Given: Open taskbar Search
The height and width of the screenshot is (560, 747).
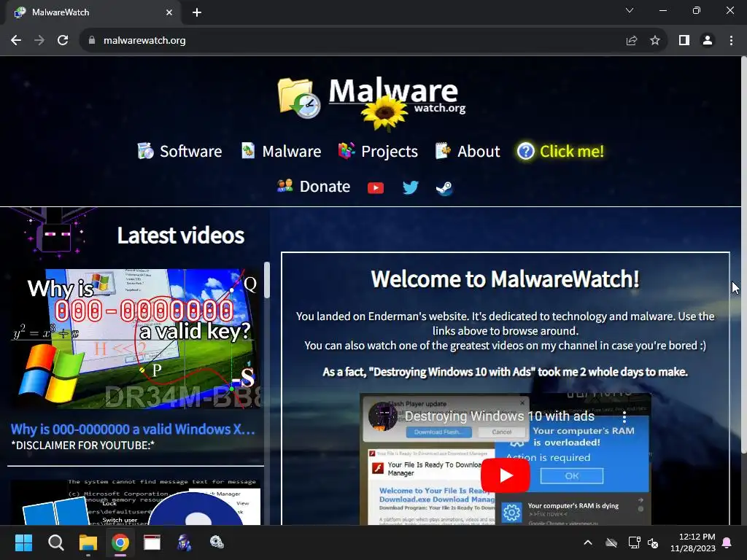Looking at the screenshot, I should click(55, 542).
